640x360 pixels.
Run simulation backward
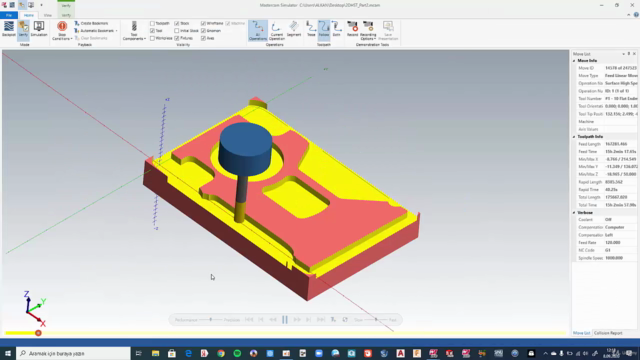click(273, 320)
